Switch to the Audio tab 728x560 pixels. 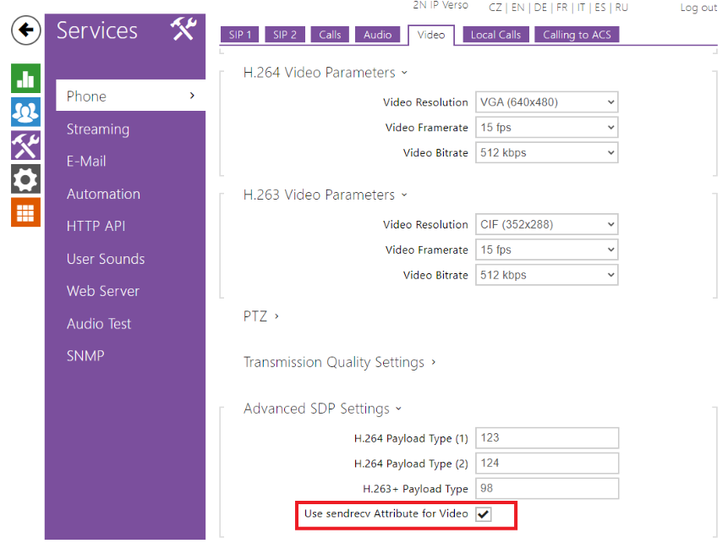377,35
